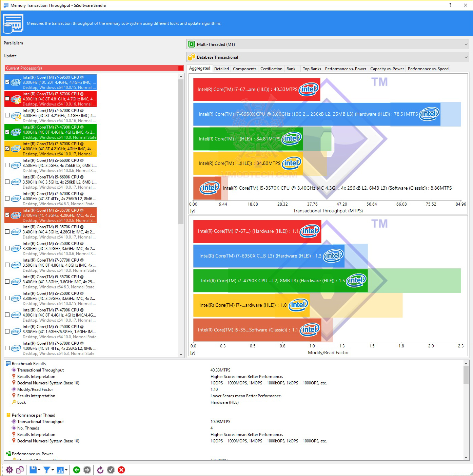Check the i5-3570K 3.8GHz processor checkbox
This screenshot has width=473, height=476.
(x=7, y=282)
